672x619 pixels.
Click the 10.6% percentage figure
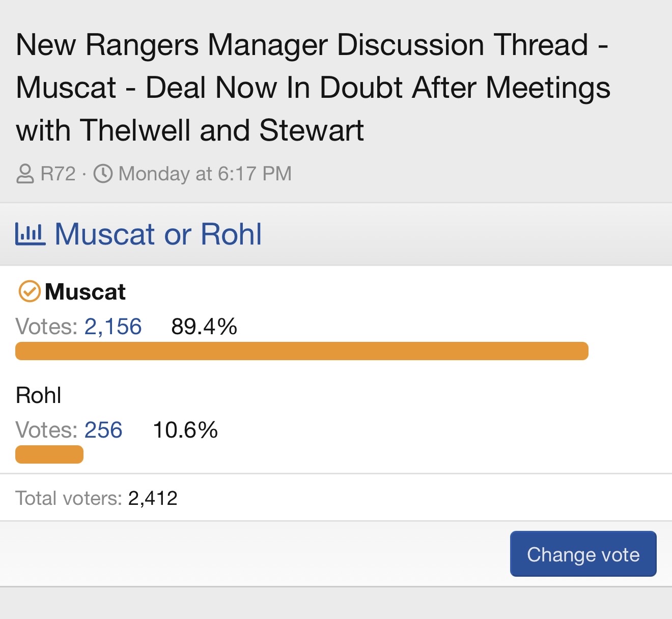pyautogui.click(x=185, y=430)
